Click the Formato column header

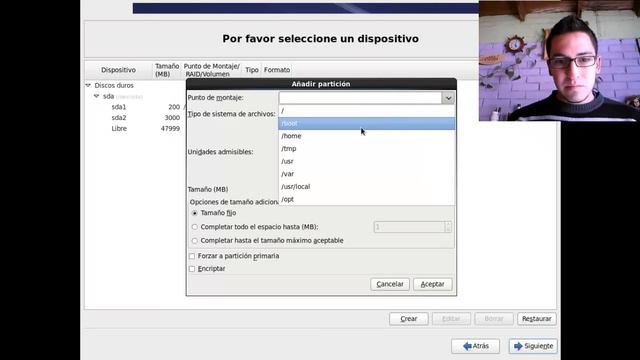(277, 70)
